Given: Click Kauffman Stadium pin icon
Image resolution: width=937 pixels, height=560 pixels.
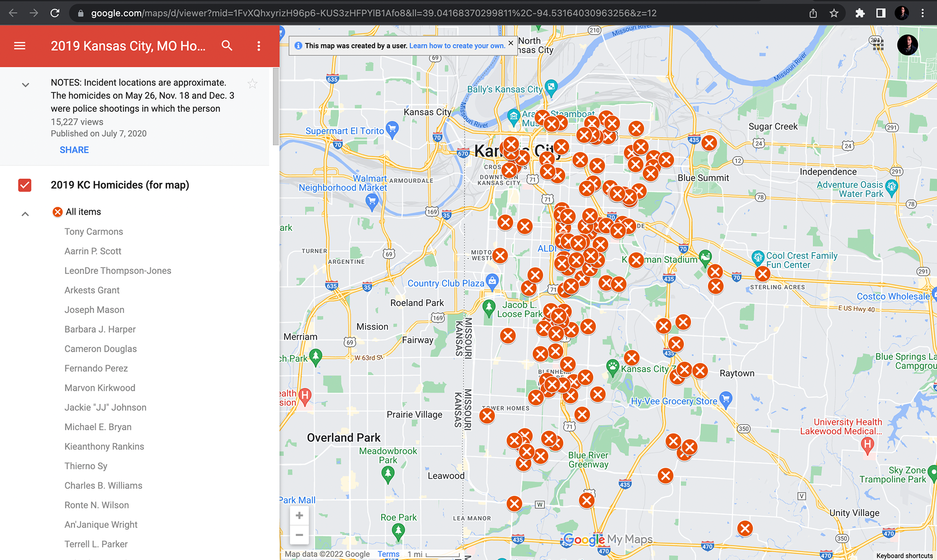Looking at the screenshot, I should pyautogui.click(x=705, y=258).
